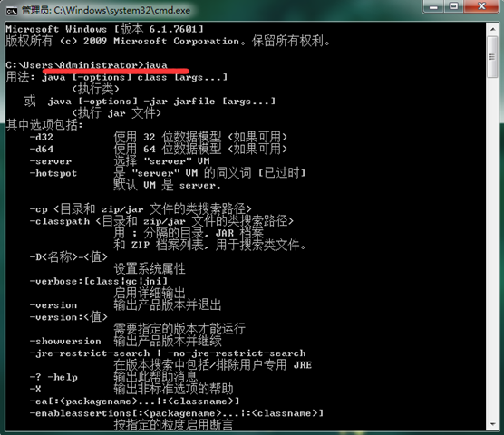Click the empty scrollbar track below the thumb
Screen dimensions: 504x435
click(492, 247)
